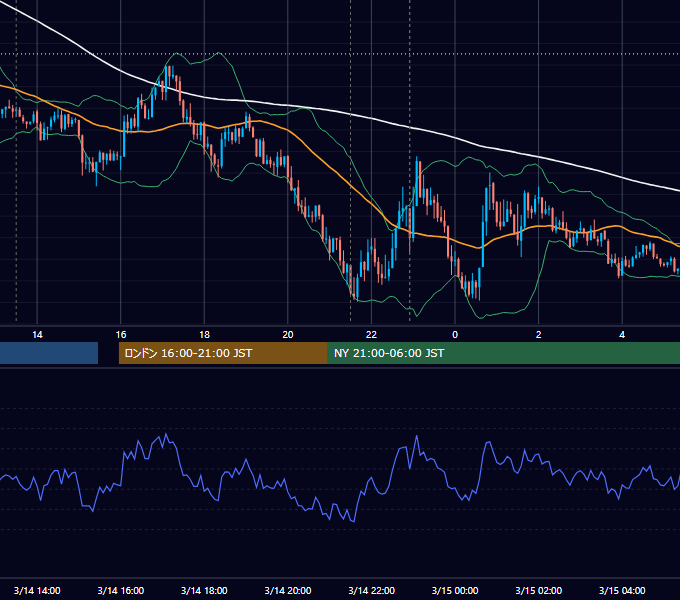Click hour label 16 on price chart axis
The height and width of the screenshot is (600, 680).
(x=121, y=335)
